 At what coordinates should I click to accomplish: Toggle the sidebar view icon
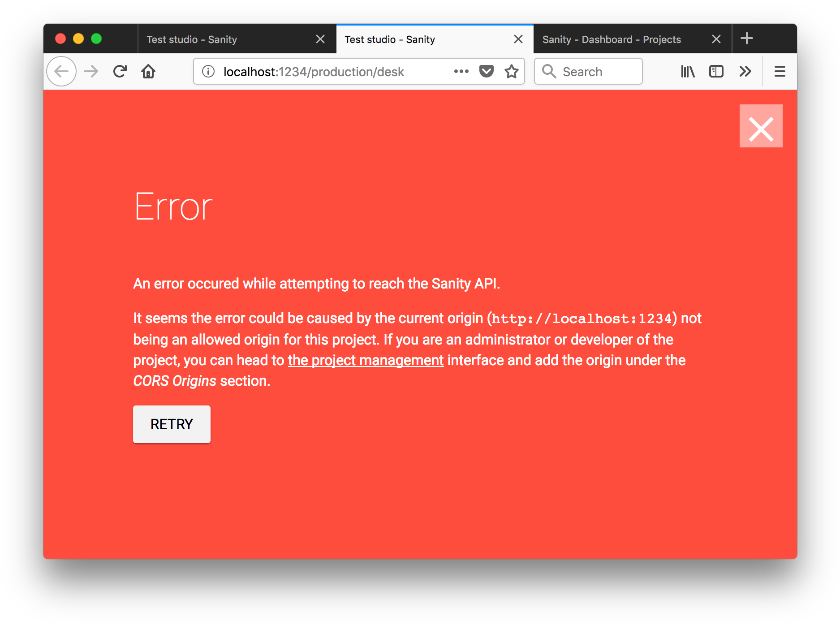coord(716,71)
